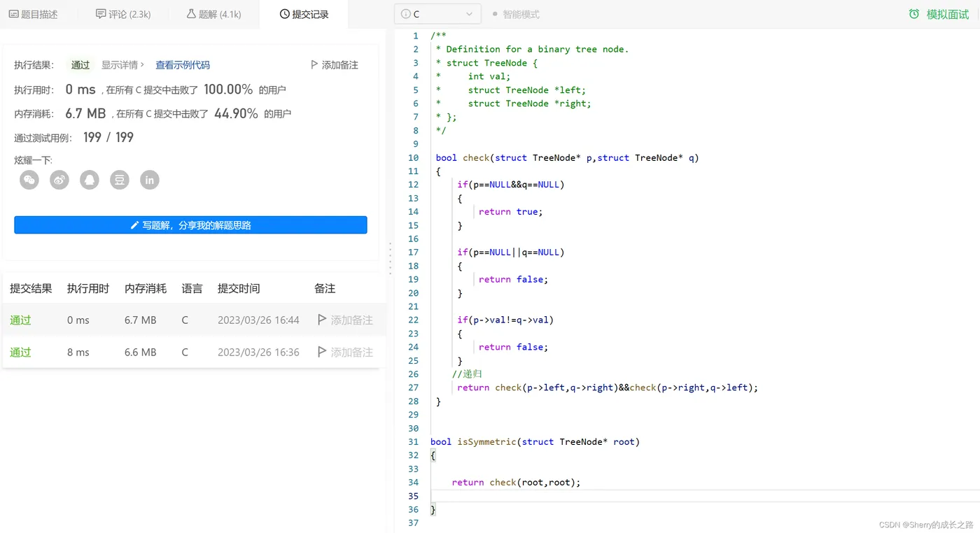Image resolution: width=980 pixels, height=533 pixels.
Task: Expand 显示详情 details
Action: pyautogui.click(x=122, y=64)
